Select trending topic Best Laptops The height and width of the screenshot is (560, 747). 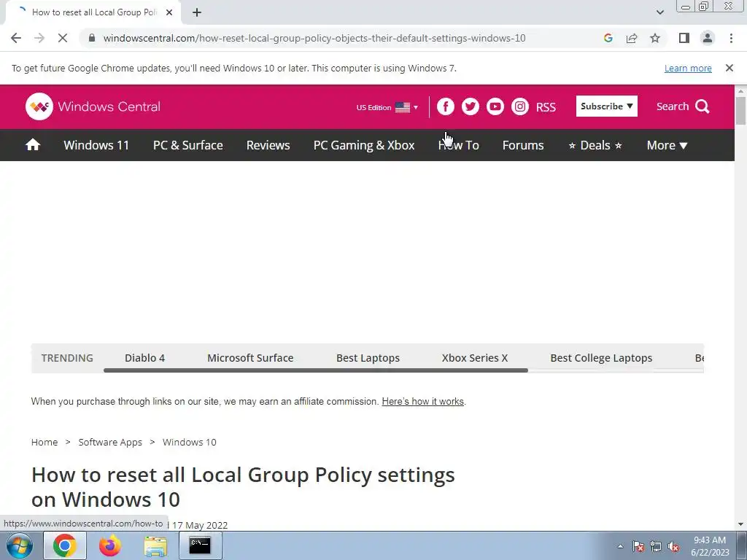tap(368, 357)
